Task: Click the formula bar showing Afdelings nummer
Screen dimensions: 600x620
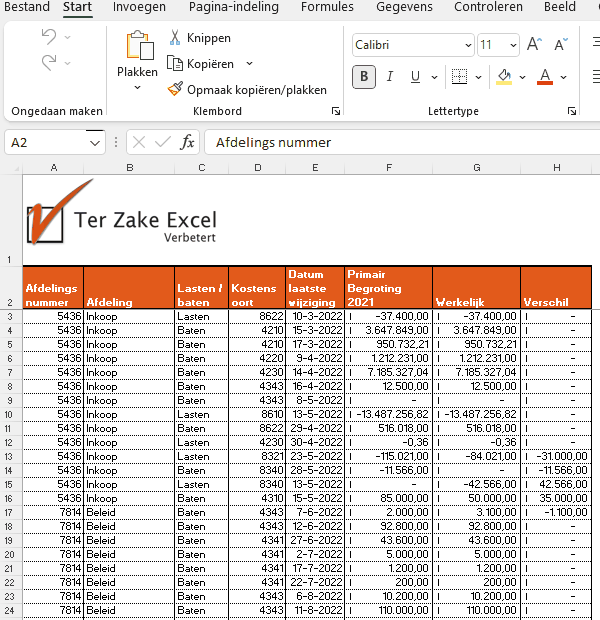Action: pyautogui.click(x=403, y=142)
